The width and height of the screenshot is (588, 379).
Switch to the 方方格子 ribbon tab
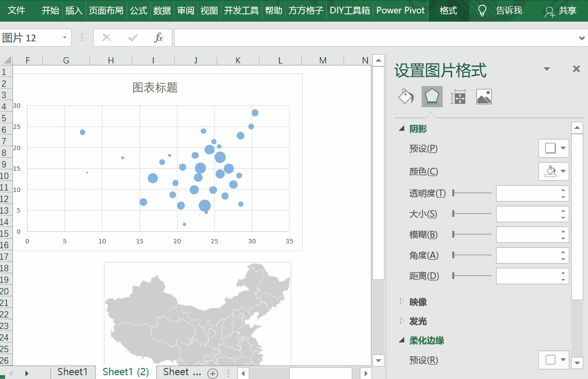tap(306, 11)
